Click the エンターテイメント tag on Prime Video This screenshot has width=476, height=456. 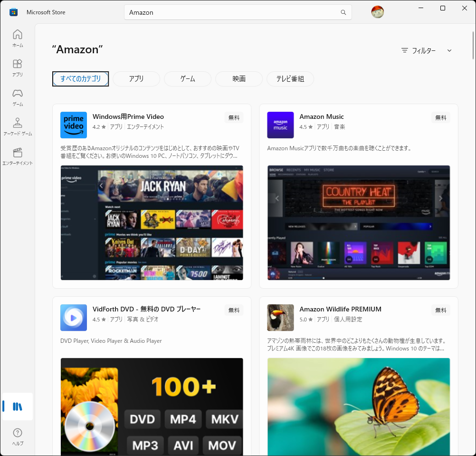(145, 127)
